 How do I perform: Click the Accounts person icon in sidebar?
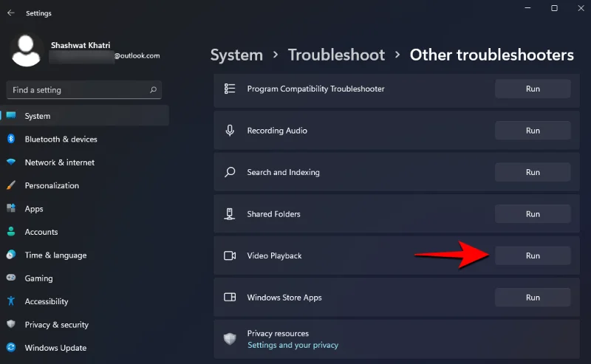pyautogui.click(x=11, y=231)
